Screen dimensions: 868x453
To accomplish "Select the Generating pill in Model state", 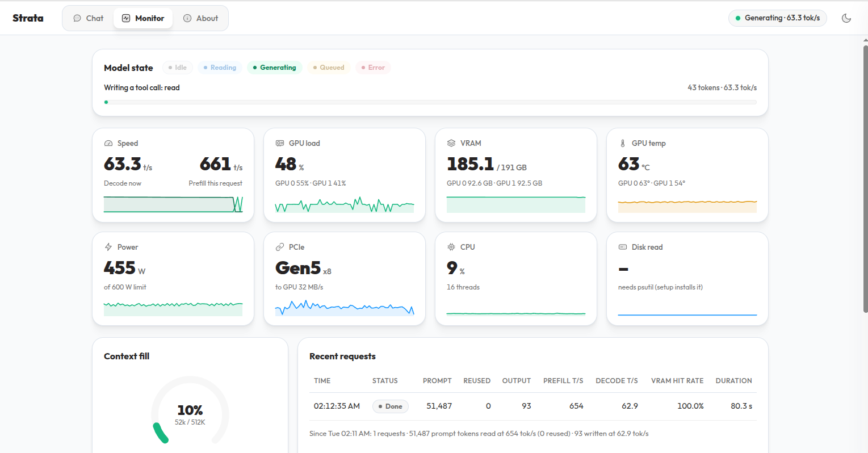I will click(x=275, y=68).
